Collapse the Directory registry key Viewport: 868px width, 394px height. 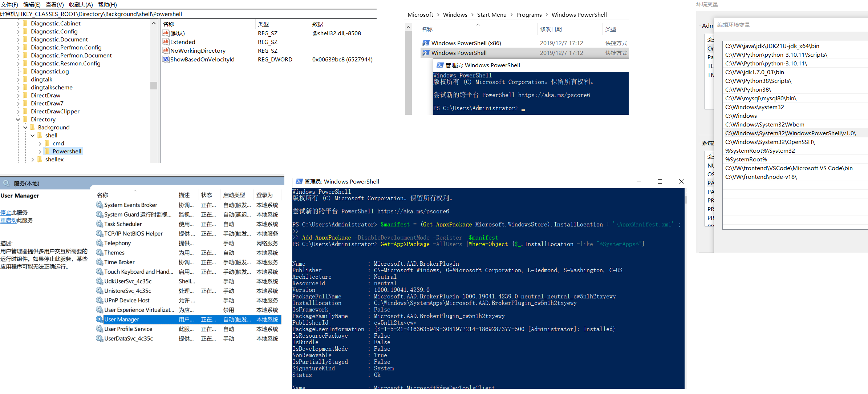point(18,119)
